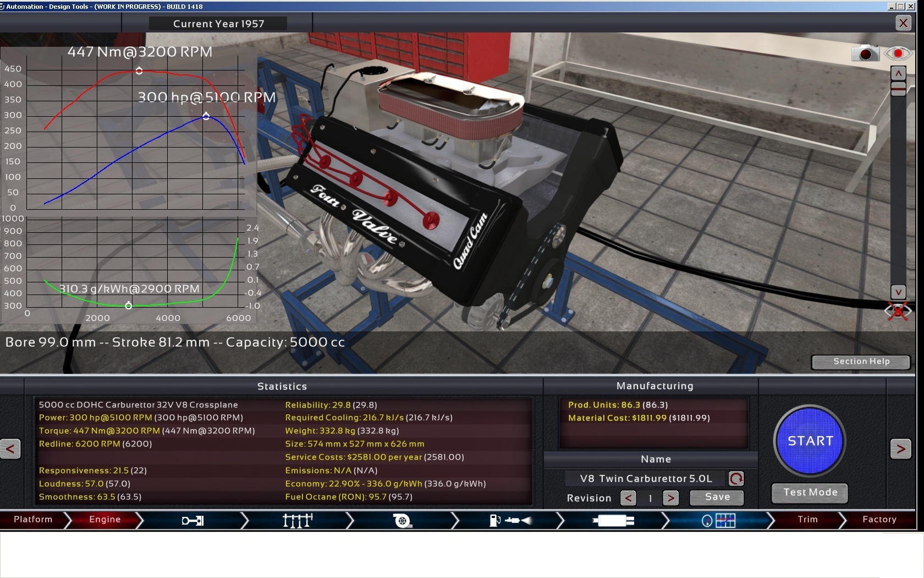Click the down arrow of the view slider
Image resolution: width=924 pixels, height=578 pixels.
click(898, 292)
